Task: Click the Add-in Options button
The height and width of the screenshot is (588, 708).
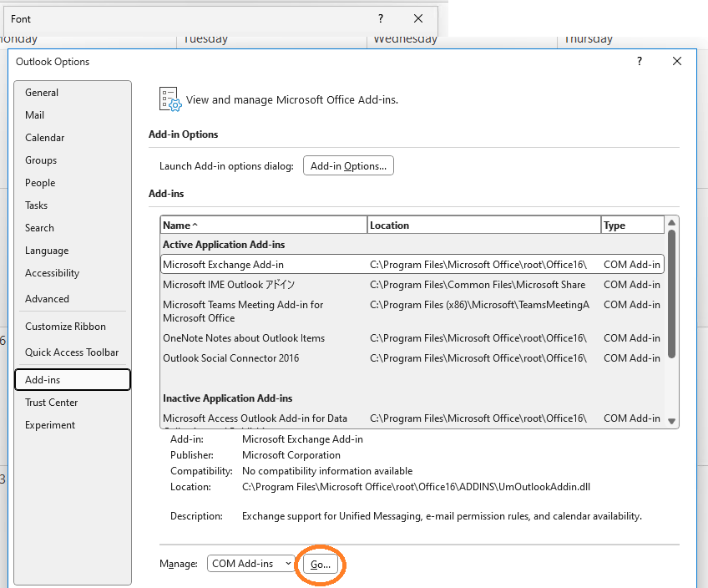Action: click(348, 165)
